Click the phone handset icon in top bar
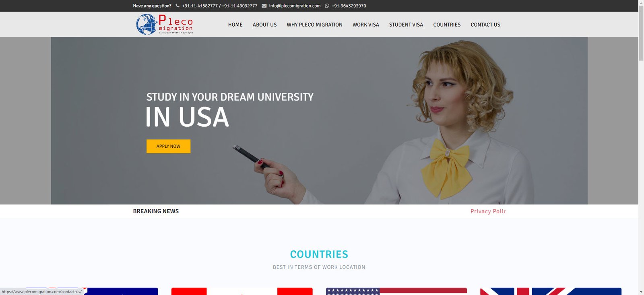Viewport: 644px width, 295px height. 178,6
